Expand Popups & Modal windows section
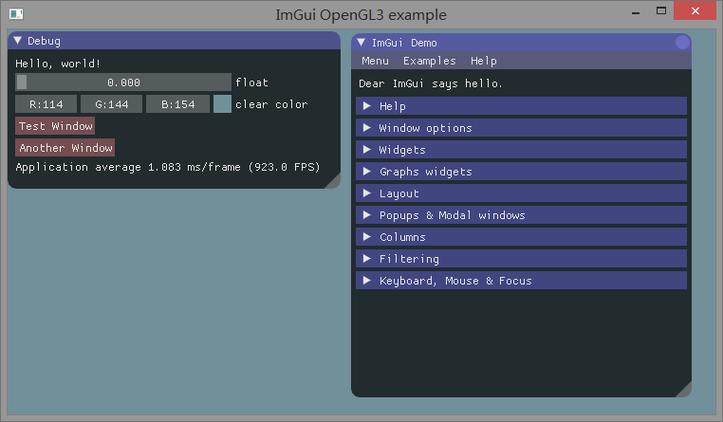The image size is (723, 422). pos(521,215)
